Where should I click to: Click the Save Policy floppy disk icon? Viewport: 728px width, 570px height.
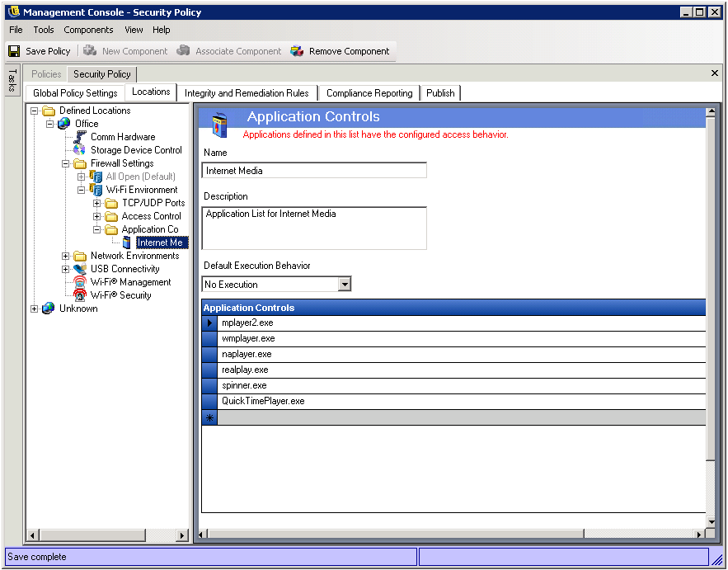click(x=14, y=51)
